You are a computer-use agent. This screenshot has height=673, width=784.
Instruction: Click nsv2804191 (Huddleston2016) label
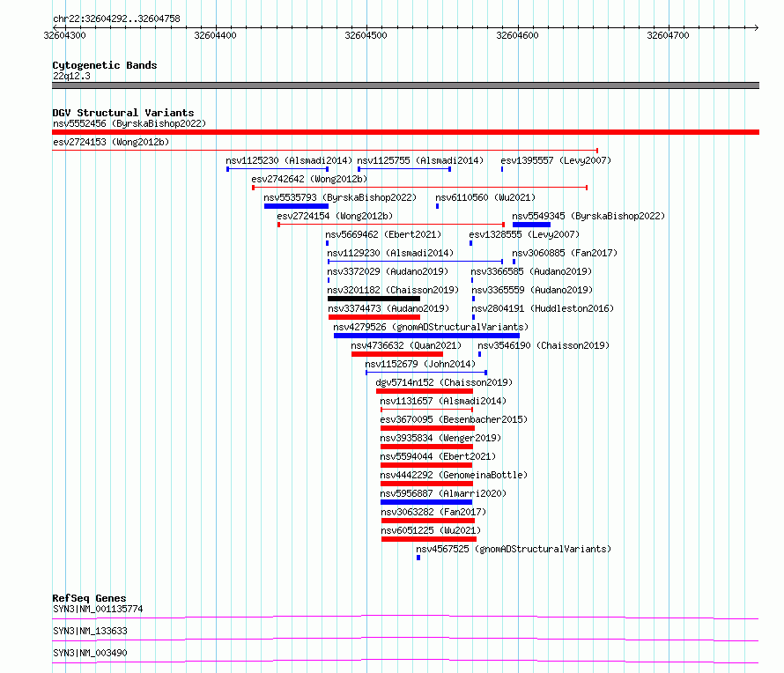coord(543,308)
